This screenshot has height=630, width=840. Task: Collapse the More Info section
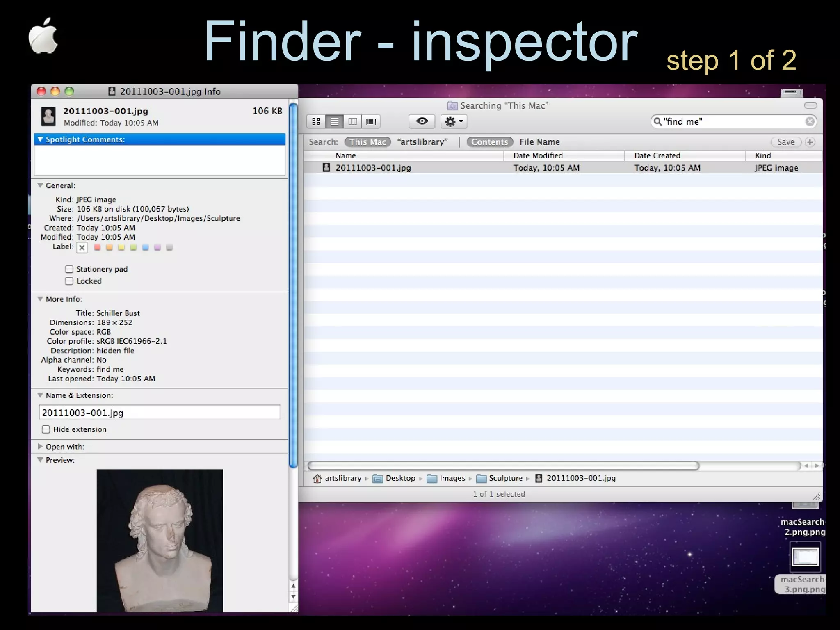pos(40,299)
